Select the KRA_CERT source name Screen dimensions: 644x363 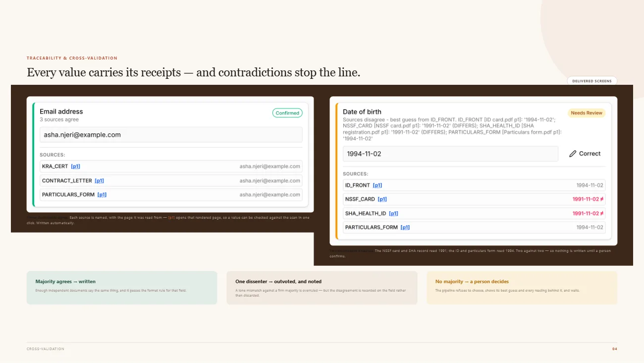coord(55,167)
